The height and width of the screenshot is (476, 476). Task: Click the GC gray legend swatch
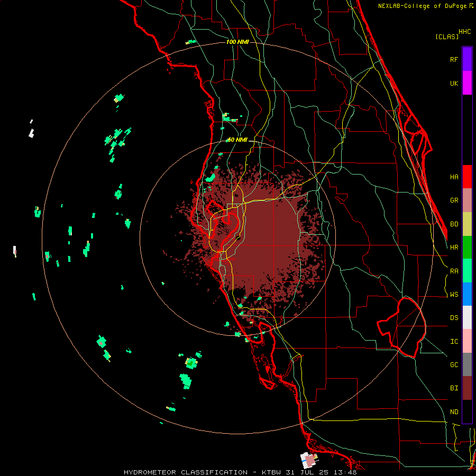click(x=467, y=364)
